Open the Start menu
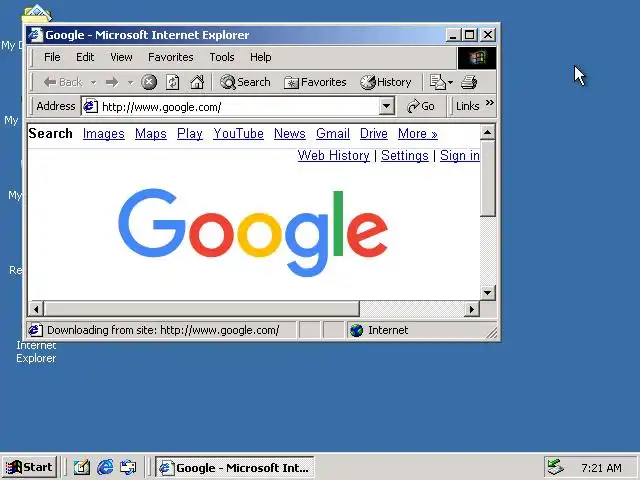The width and height of the screenshot is (640, 480). (29, 467)
